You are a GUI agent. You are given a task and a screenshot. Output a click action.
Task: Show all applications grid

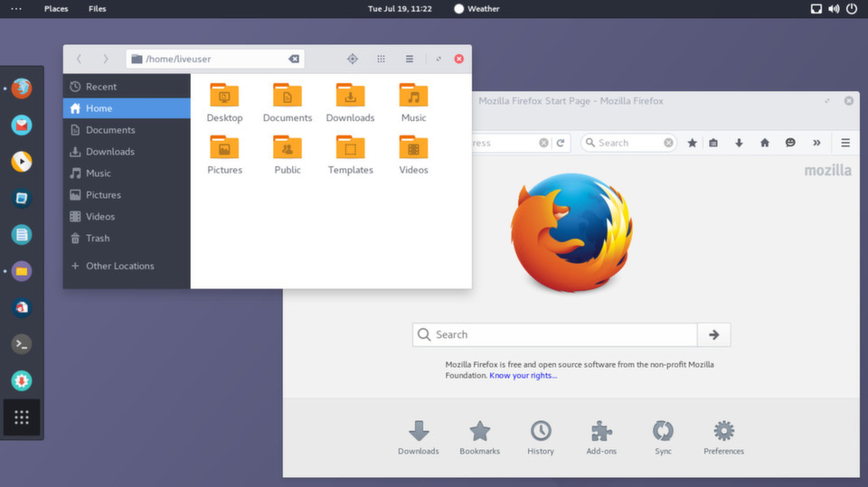coord(22,417)
